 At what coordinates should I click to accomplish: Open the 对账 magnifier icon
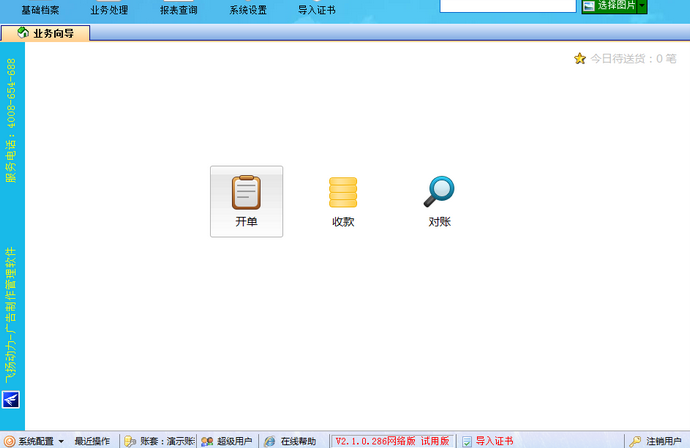click(439, 191)
